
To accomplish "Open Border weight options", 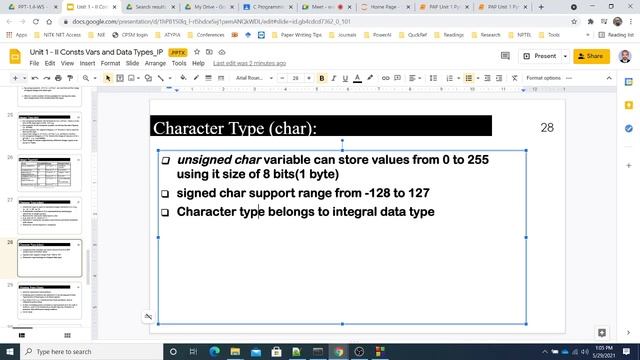I will coord(208,78).
